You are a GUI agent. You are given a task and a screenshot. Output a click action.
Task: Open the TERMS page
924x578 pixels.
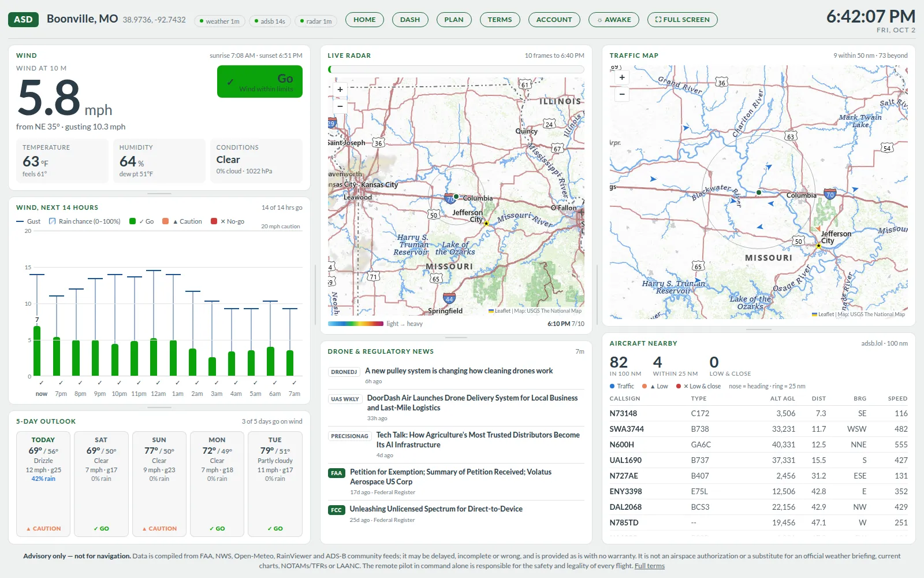[500, 20]
